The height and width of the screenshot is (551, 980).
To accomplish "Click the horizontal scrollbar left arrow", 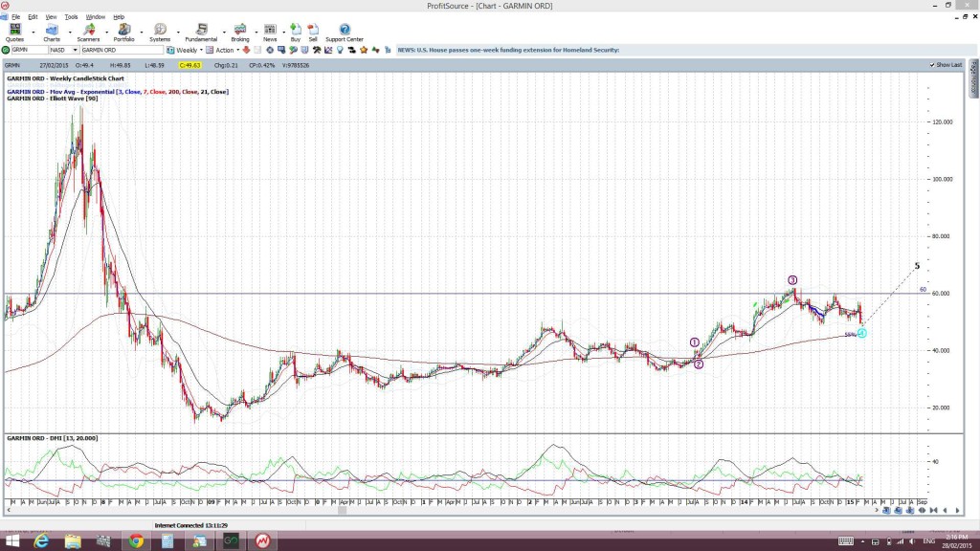I will [x=8, y=511].
